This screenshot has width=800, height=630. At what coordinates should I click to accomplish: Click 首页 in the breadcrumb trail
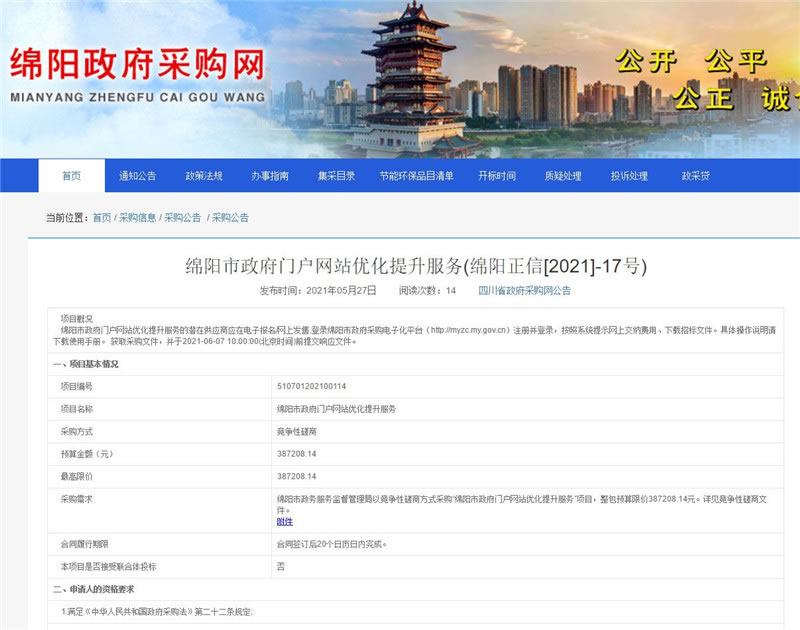tap(102, 217)
